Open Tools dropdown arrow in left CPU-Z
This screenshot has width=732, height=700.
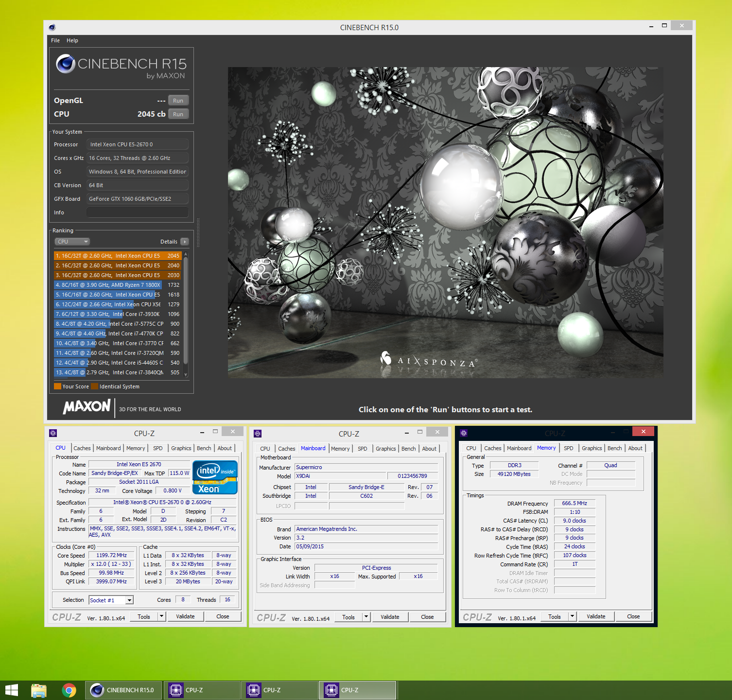pyautogui.click(x=162, y=617)
